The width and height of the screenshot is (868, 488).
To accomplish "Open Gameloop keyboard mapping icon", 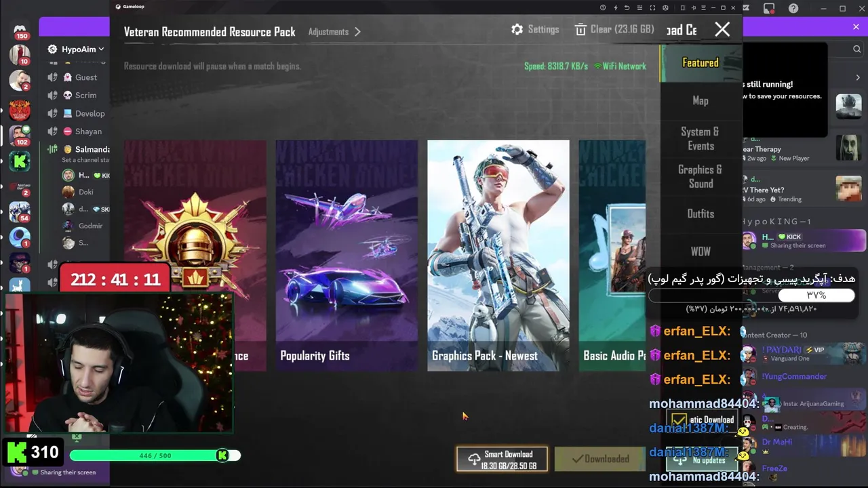I will coord(639,7).
